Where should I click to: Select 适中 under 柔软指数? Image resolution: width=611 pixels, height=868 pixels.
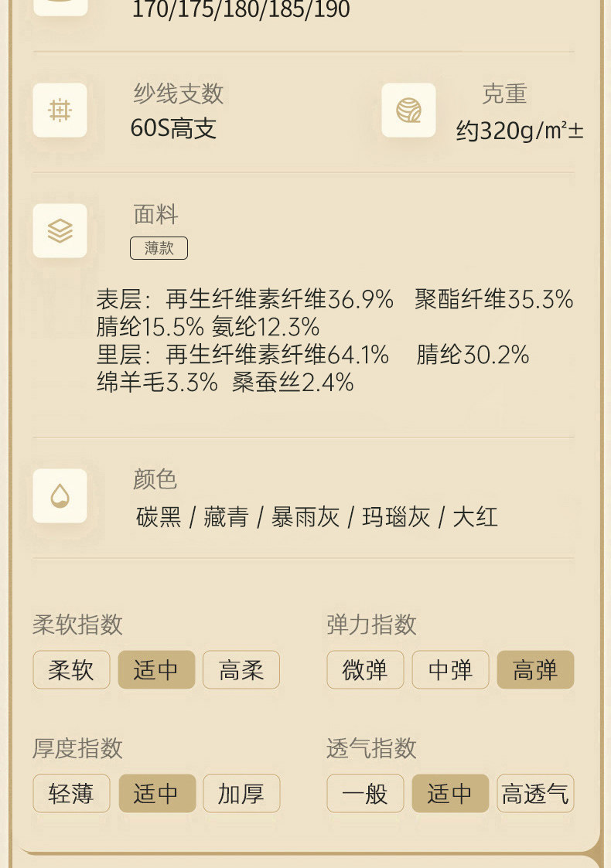point(156,670)
